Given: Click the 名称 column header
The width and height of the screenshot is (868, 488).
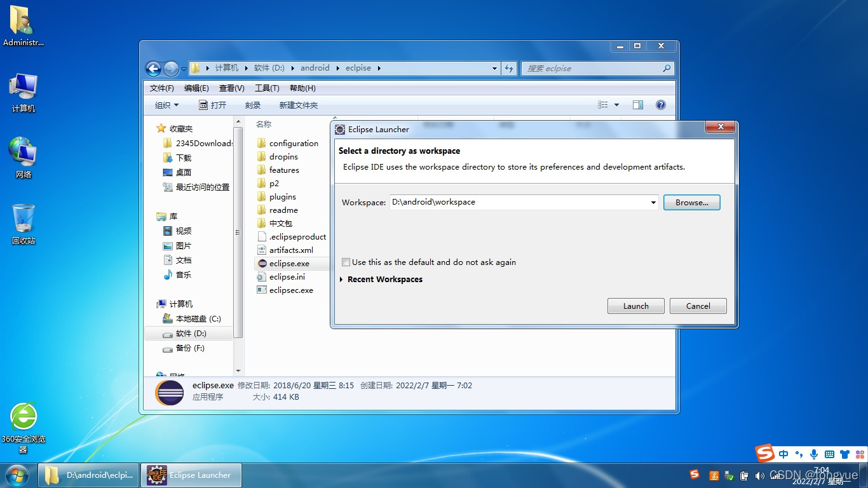Looking at the screenshot, I should click(264, 124).
